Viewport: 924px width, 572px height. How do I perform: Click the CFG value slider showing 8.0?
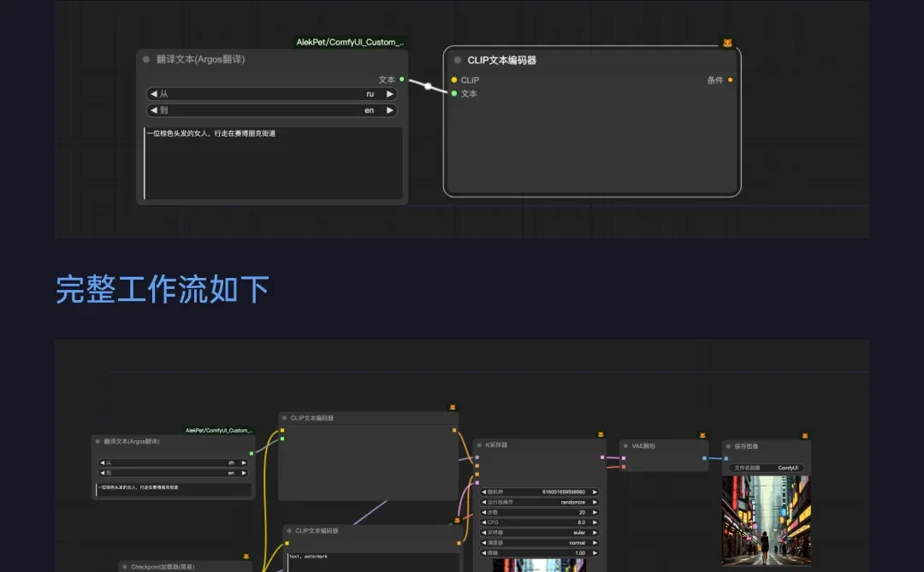click(x=539, y=522)
